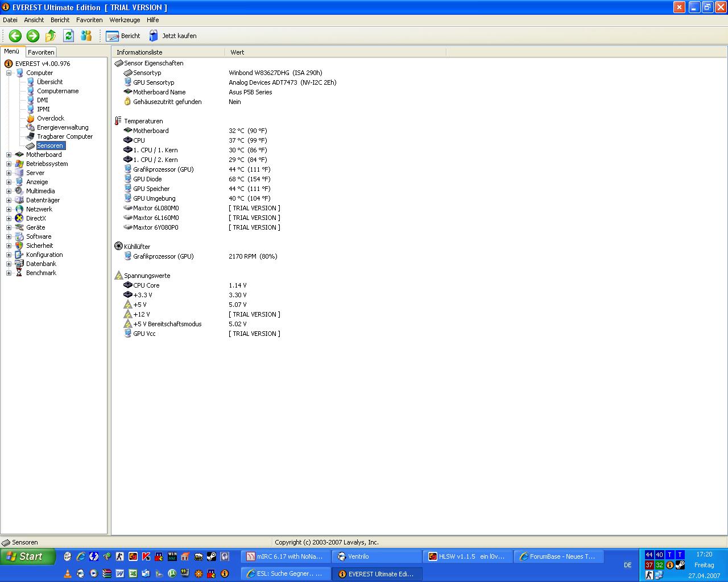Click the Sicherheit shield icon

19,246
